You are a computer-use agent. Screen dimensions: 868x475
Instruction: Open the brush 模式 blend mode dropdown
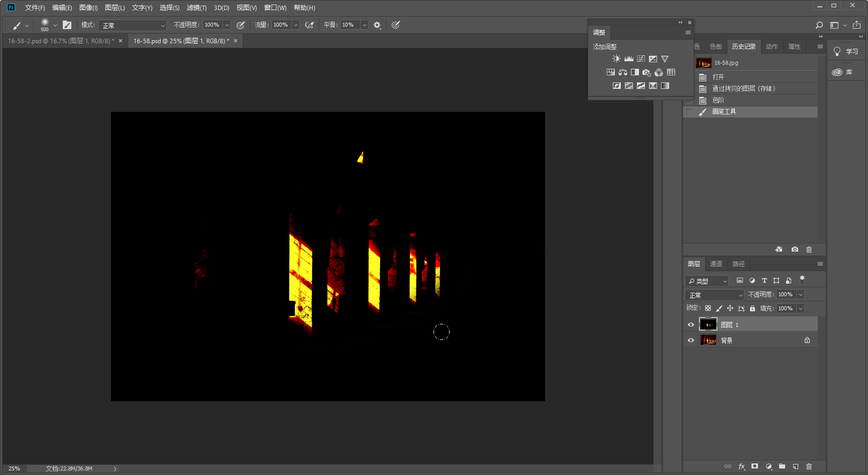(x=133, y=25)
